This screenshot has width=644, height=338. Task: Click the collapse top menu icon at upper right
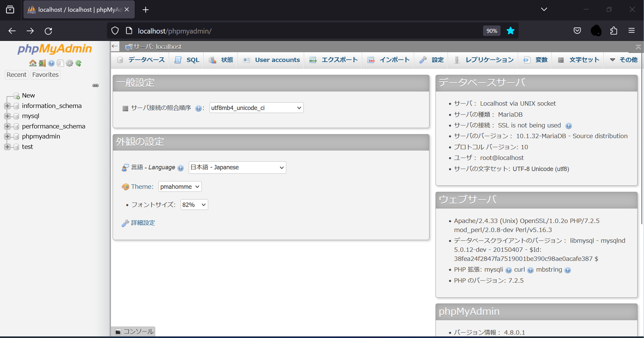(x=638, y=47)
